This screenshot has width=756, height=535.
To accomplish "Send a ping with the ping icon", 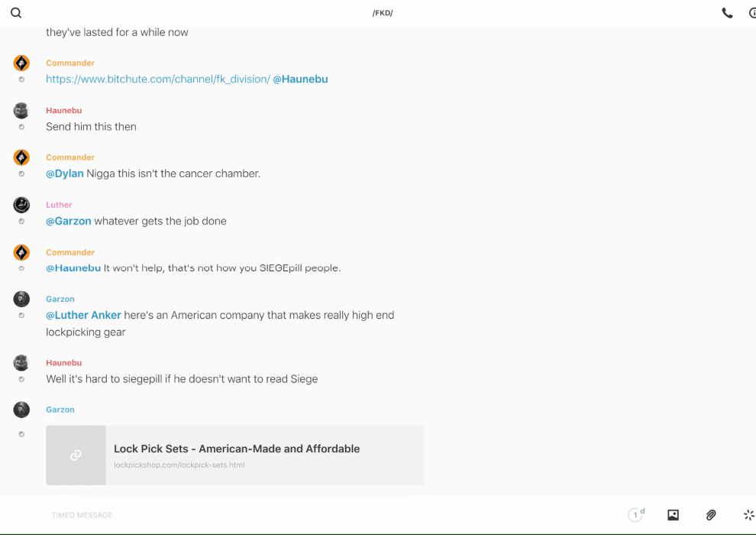I will click(x=748, y=515).
